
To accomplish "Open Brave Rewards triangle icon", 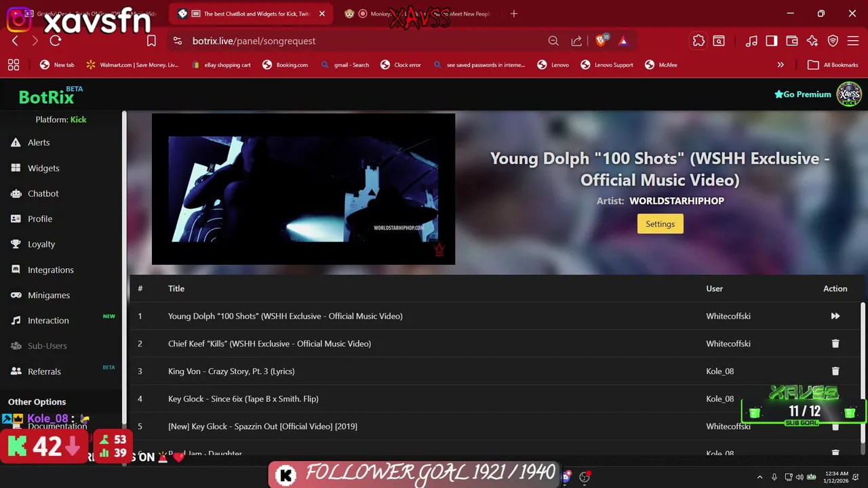I will pyautogui.click(x=623, y=41).
